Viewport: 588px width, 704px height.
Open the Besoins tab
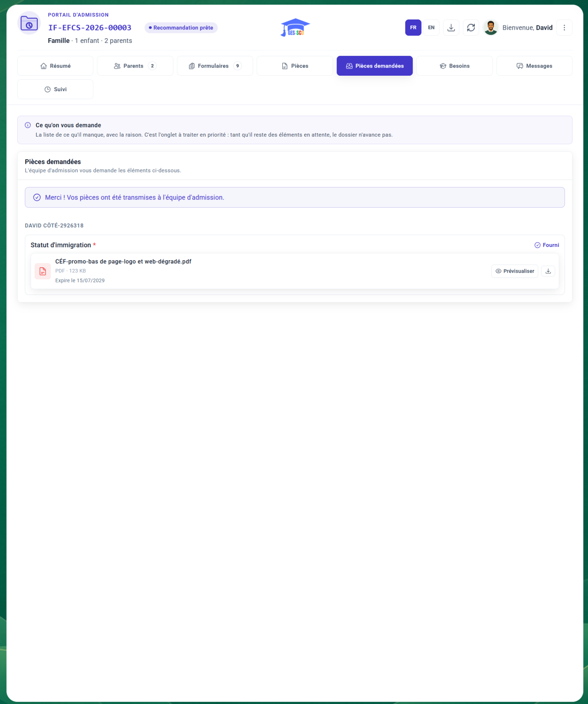click(454, 66)
